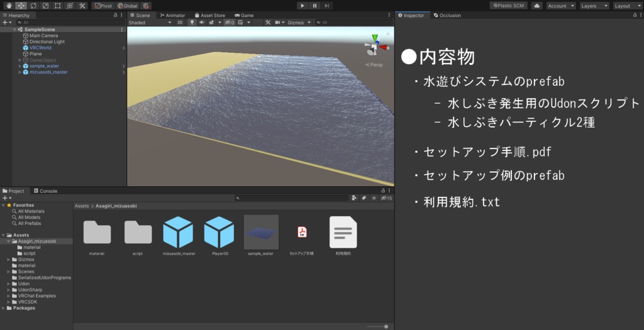Open the cloud services icon

[x=537, y=6]
